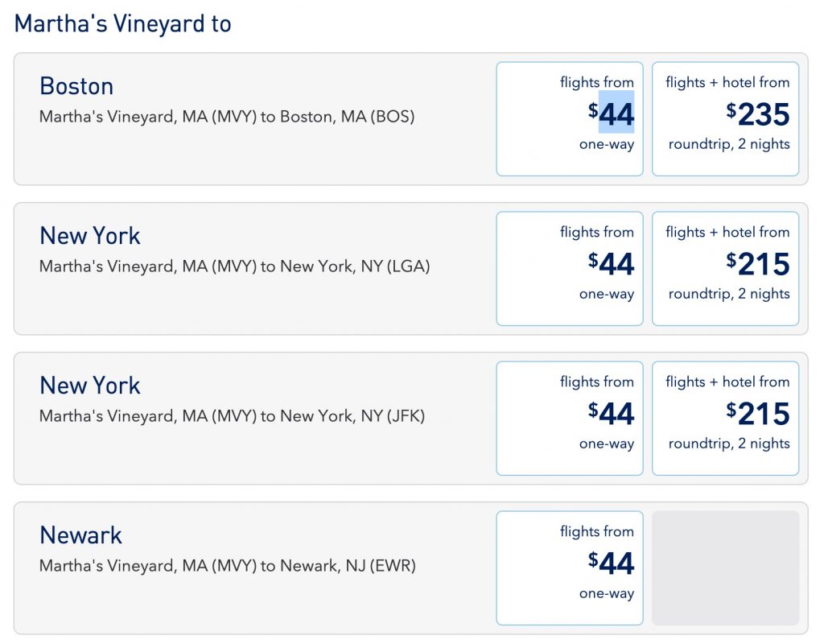Click the Newark destination heading
This screenshot has height=644, width=824.
pyautogui.click(x=80, y=535)
